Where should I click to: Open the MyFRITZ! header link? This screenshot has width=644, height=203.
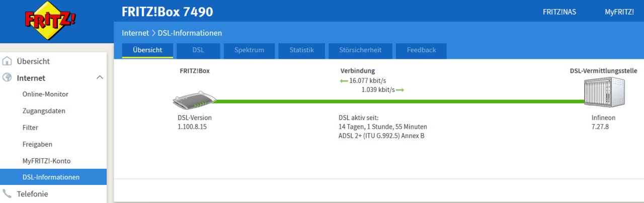coord(619,12)
